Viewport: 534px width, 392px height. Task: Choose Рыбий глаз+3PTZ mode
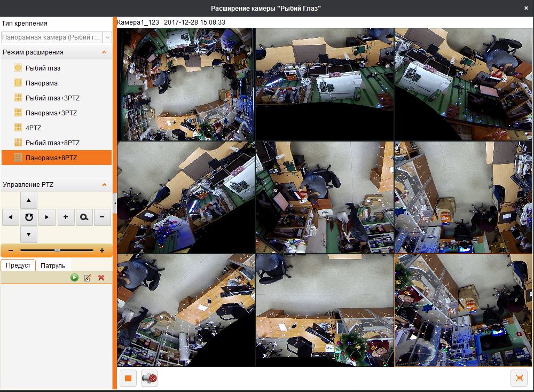[x=57, y=98]
